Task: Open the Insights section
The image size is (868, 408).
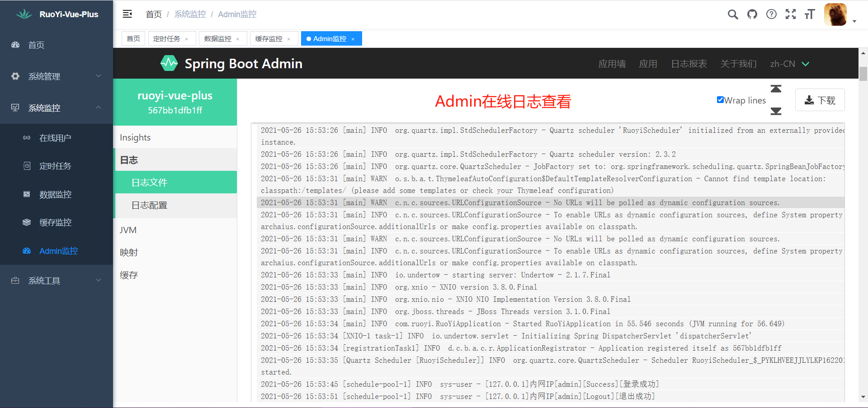Action: 175,137
